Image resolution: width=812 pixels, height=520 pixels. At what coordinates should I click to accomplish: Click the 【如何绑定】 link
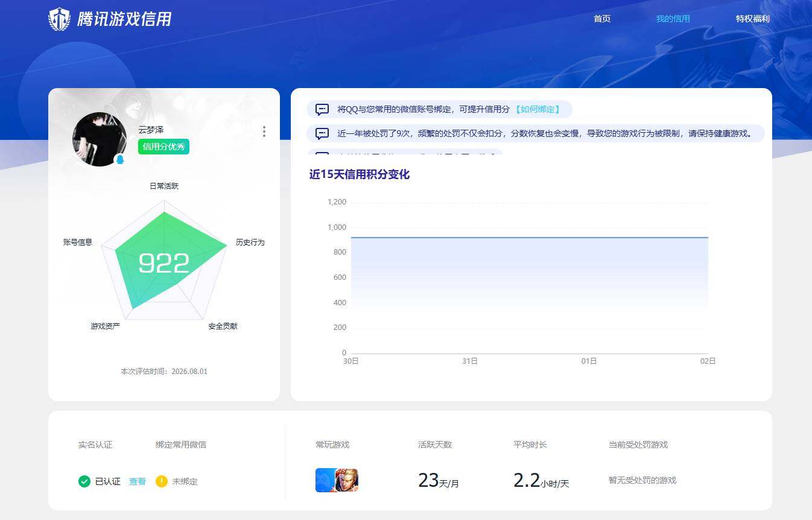[x=537, y=109]
